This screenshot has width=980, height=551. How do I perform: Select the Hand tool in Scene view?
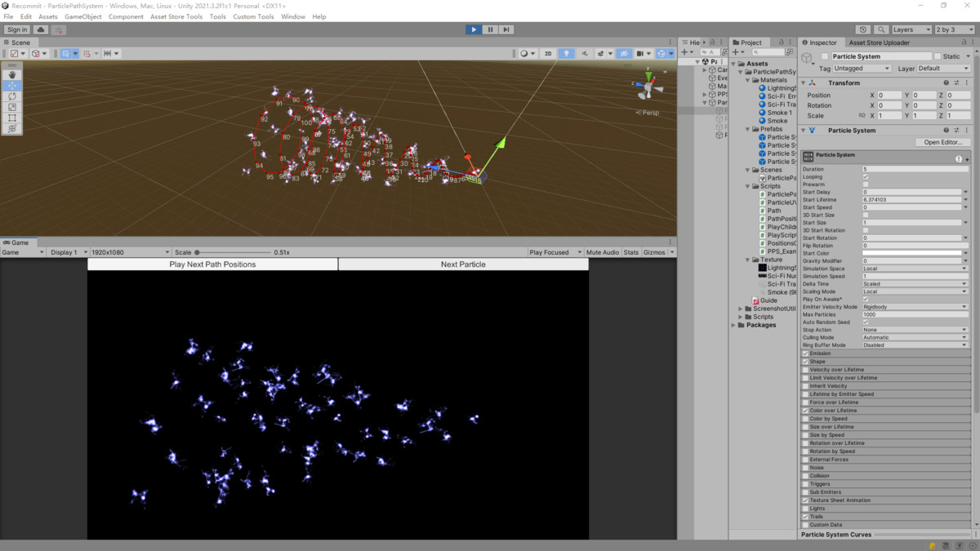pyautogui.click(x=12, y=75)
